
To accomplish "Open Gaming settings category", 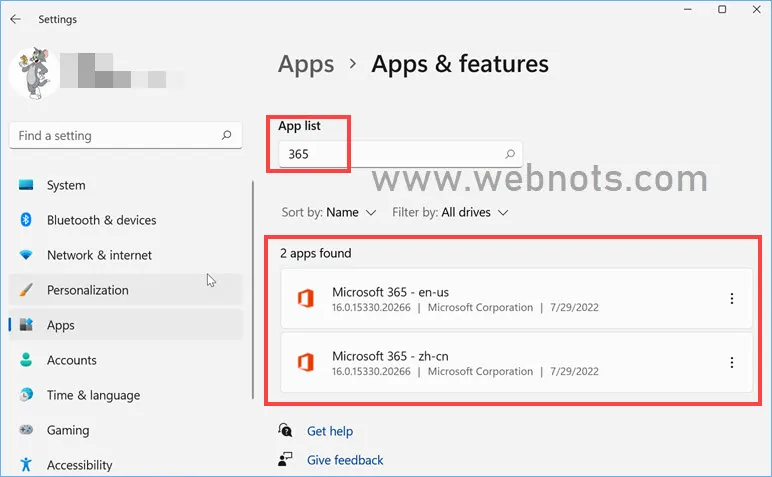I will [x=67, y=430].
